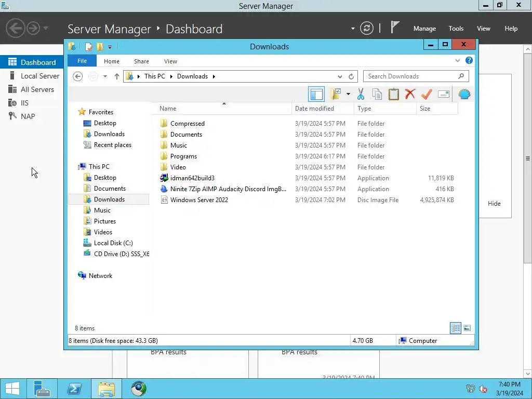Click This PC in address bar
This screenshot has width=532, height=399.
[155, 76]
